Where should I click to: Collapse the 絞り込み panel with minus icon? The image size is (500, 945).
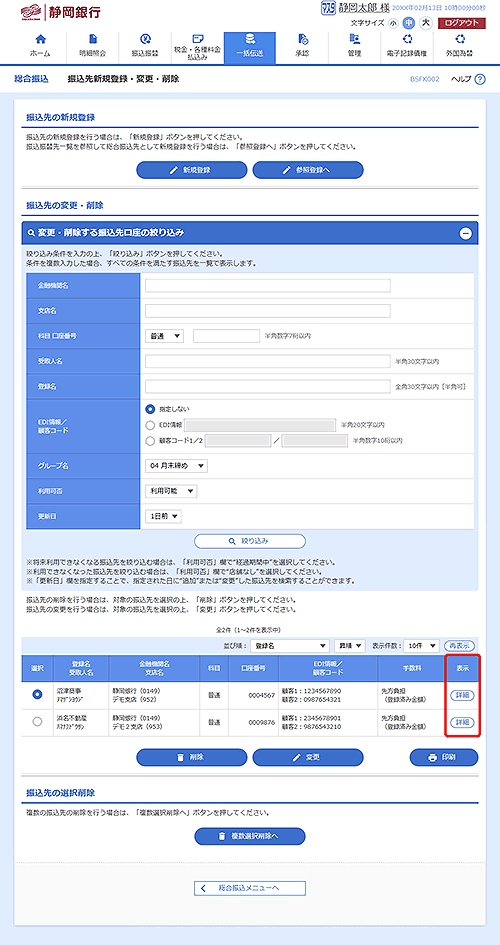pyautogui.click(x=466, y=233)
